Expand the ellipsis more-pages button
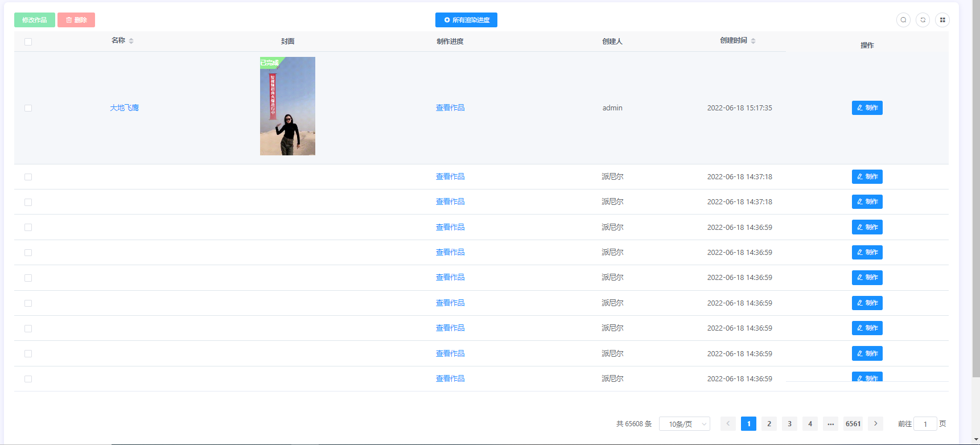 pyautogui.click(x=831, y=423)
